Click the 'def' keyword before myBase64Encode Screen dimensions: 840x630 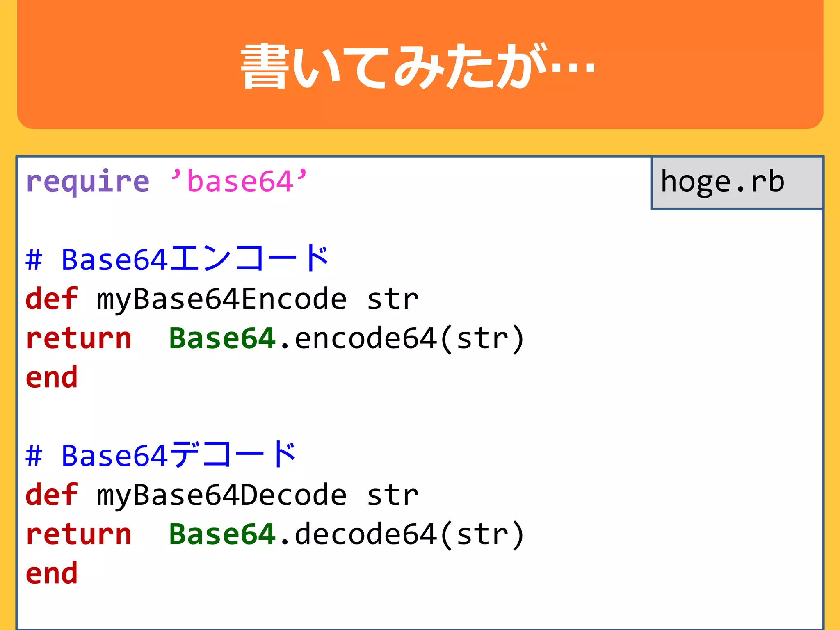click(52, 299)
